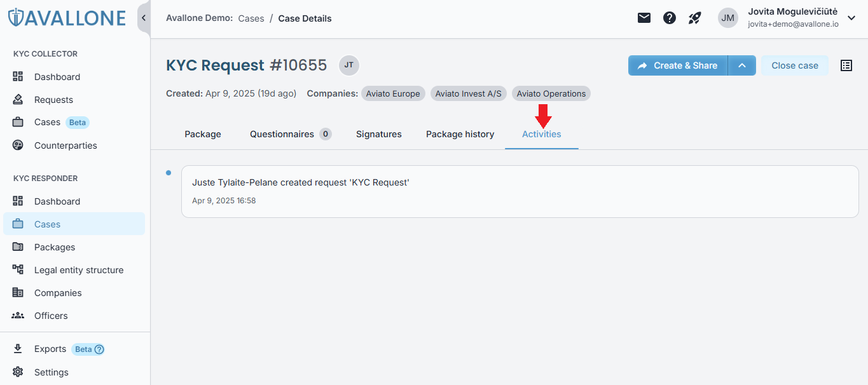The width and height of the screenshot is (868, 385).
Task: Click the list view icon beside Close case
Action: (846, 65)
